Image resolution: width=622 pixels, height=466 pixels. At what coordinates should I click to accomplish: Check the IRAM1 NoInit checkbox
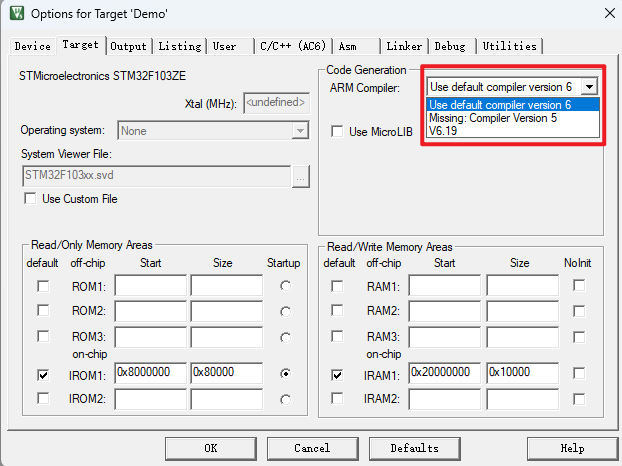coord(578,374)
